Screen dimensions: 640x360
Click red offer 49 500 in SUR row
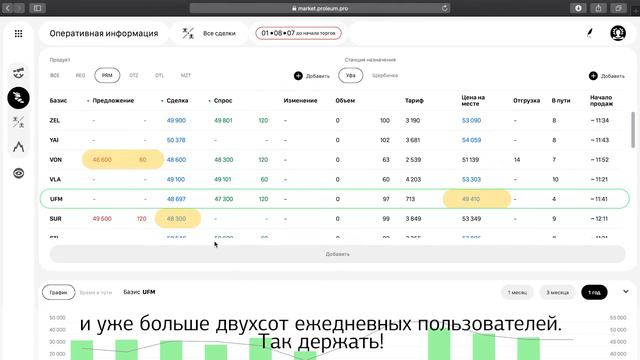tap(102, 218)
